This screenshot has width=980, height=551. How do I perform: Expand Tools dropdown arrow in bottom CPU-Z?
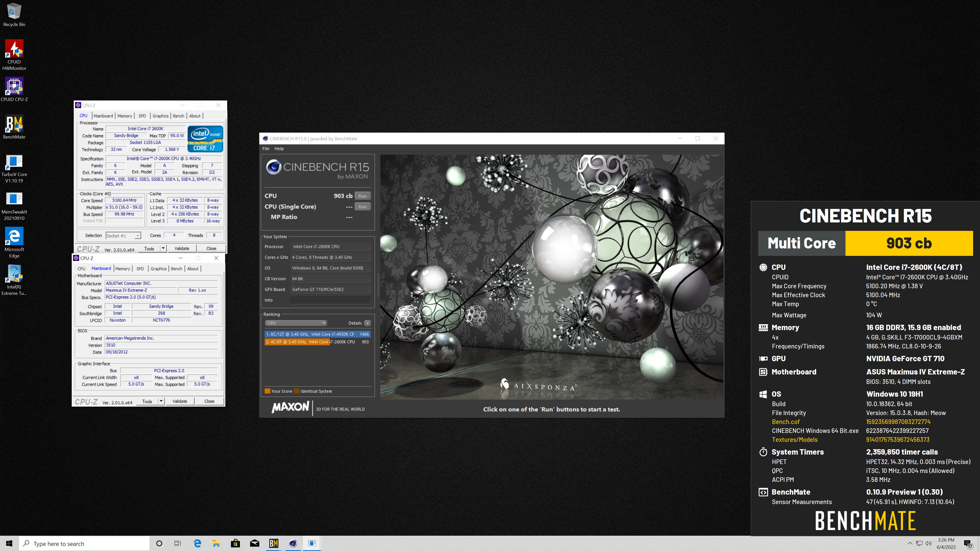pos(161,401)
